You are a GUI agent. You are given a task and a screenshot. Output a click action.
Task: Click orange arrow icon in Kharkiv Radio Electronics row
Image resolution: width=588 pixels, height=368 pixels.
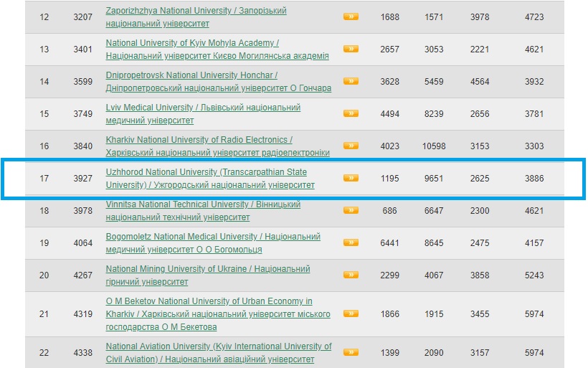click(x=351, y=146)
